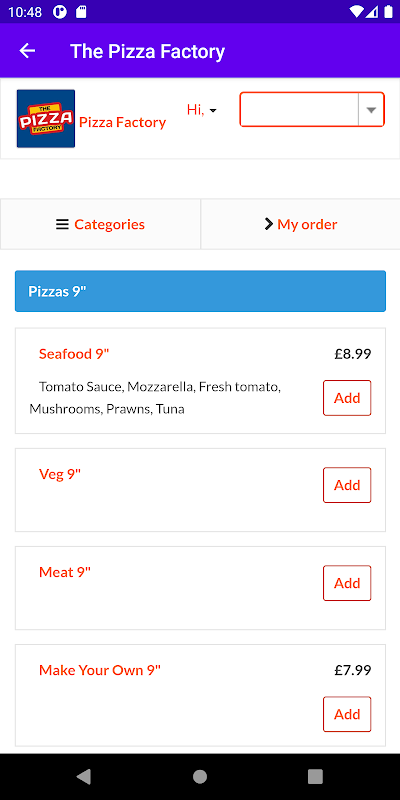This screenshot has height=800, width=400.
Task: Tap the battery icon in status bar
Action: [x=388, y=12]
